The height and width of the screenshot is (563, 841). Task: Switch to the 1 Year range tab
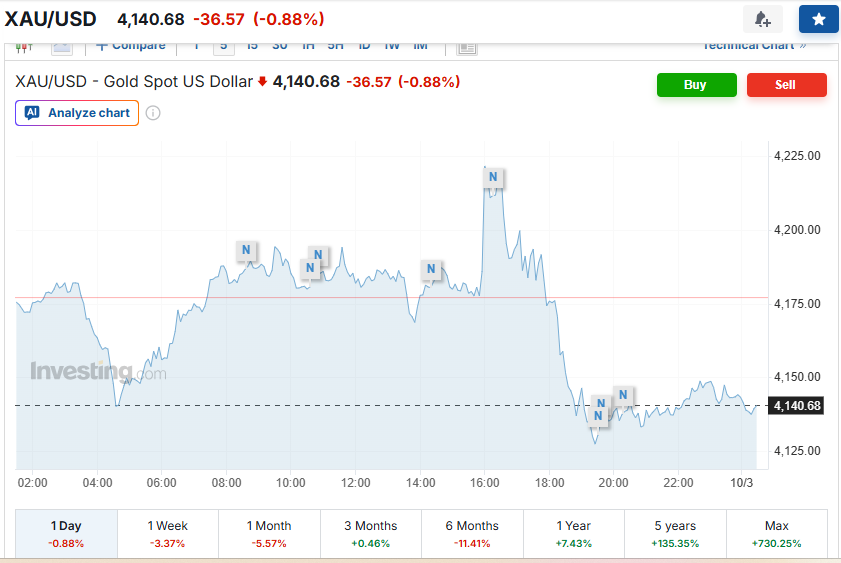(573, 534)
